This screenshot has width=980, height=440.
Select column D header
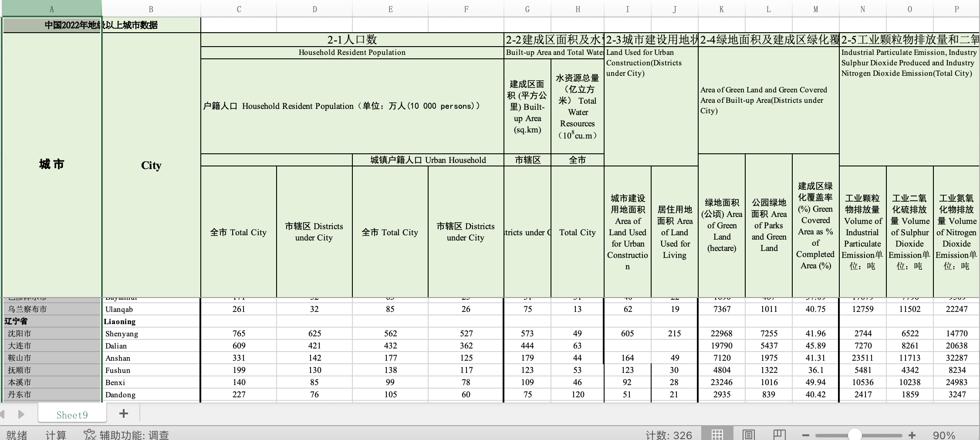[314, 9]
